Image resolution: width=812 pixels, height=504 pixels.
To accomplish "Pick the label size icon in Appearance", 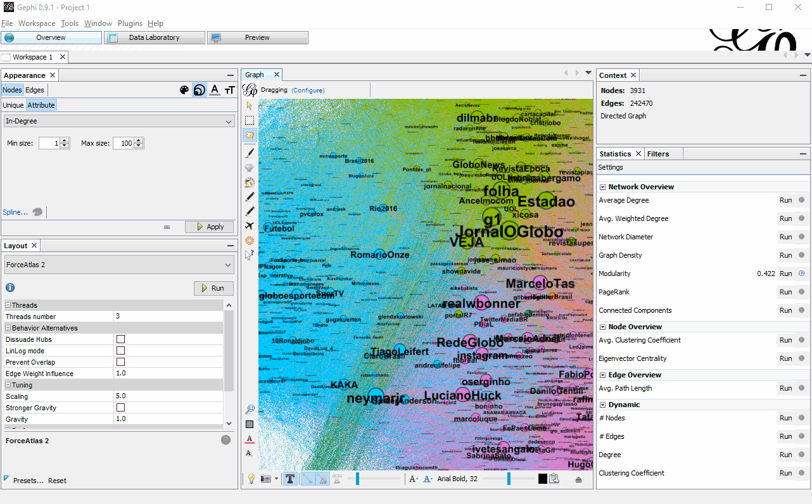I will pos(230,90).
